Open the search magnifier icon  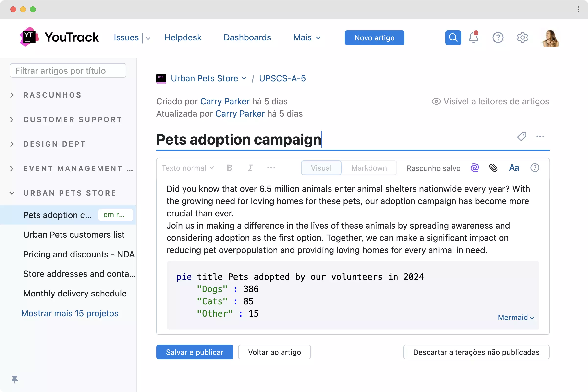point(453,38)
